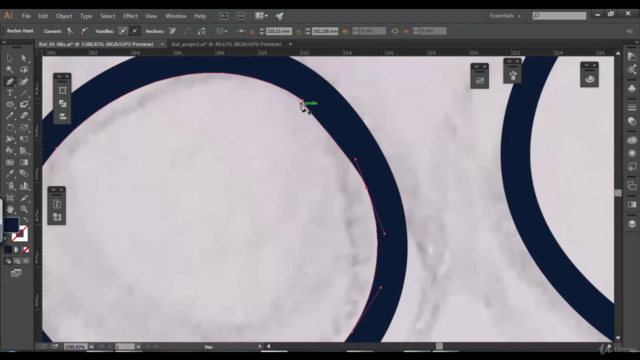This screenshot has height=360, width=640.
Task: Toggle constrain width and height proportions
Action: pyautogui.click(x=395, y=31)
